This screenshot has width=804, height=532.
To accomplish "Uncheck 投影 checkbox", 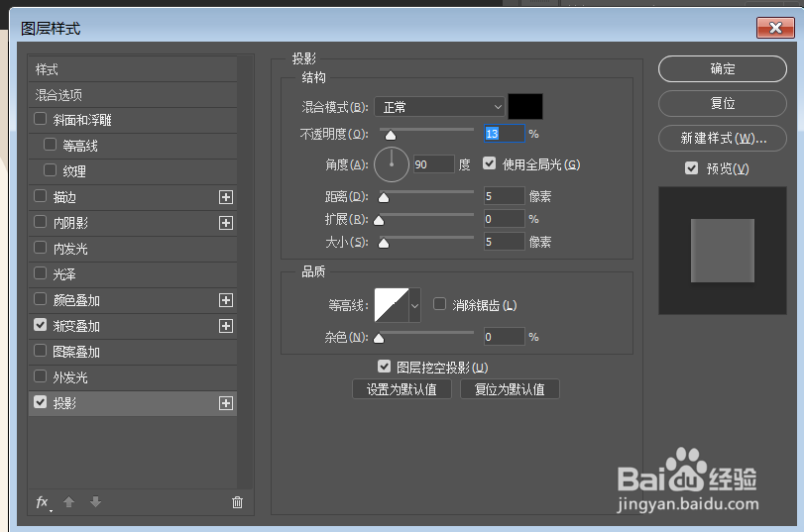I will click(x=40, y=402).
